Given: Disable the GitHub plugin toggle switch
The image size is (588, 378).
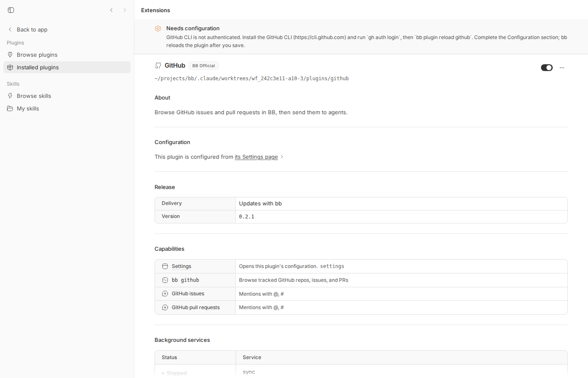Looking at the screenshot, I should [x=547, y=68].
